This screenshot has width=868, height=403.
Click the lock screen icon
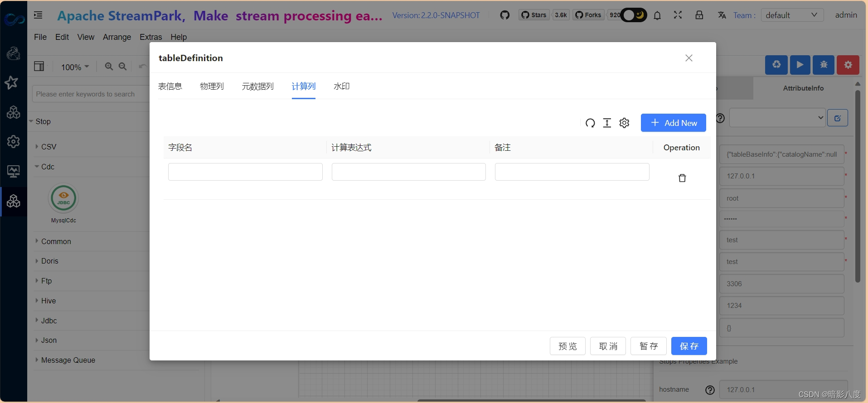(x=699, y=15)
